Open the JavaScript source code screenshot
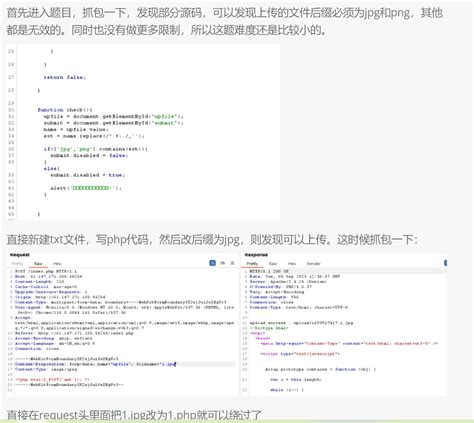This screenshot has width=474, height=423. (143, 132)
